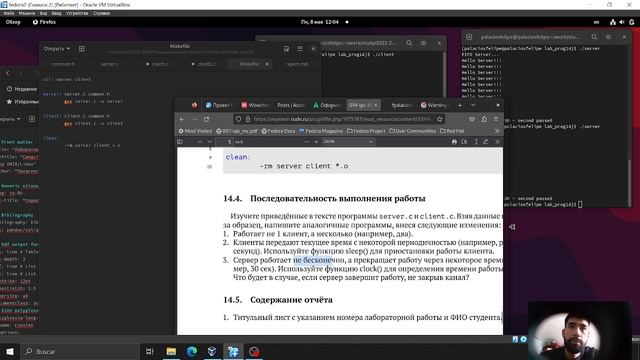Open a new Firefox tab with plus
Viewport: 640px width, 360px height.
(x=460, y=105)
